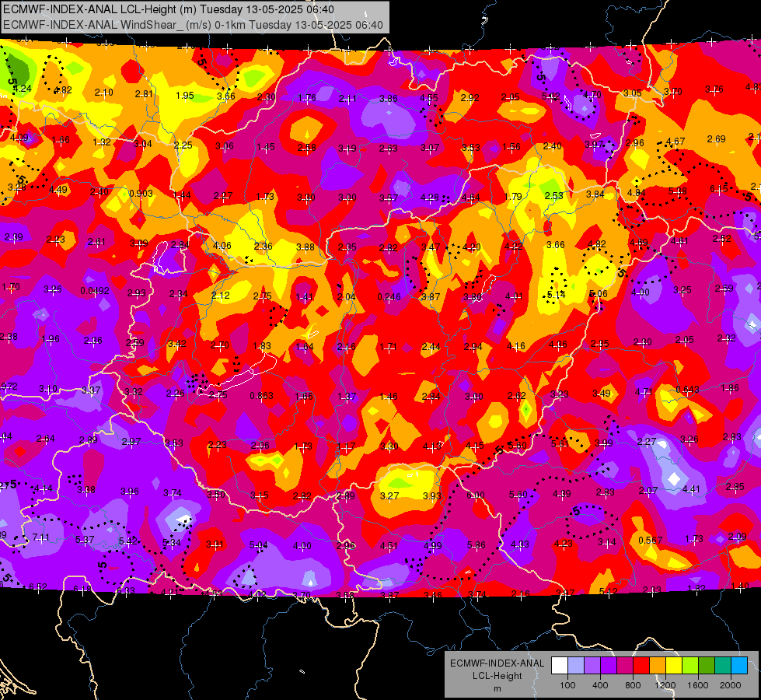This screenshot has height=700, width=761.
Task: Click the WindShear 0-1km title line
Action: [x=193, y=25]
